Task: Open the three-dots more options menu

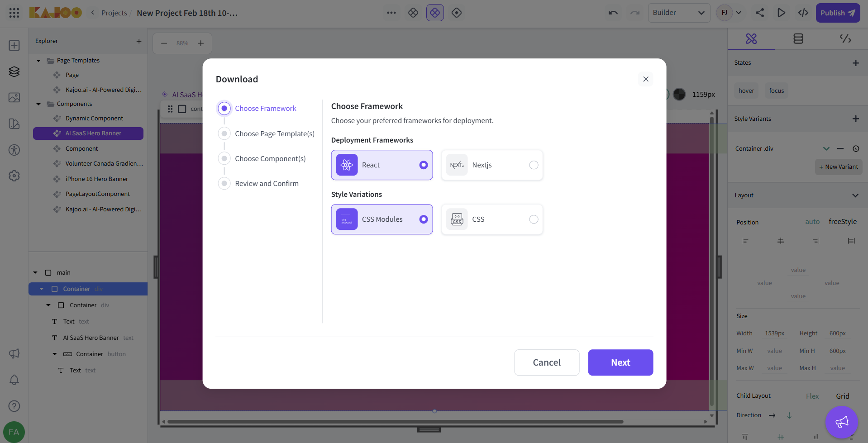Action: pyautogui.click(x=391, y=13)
